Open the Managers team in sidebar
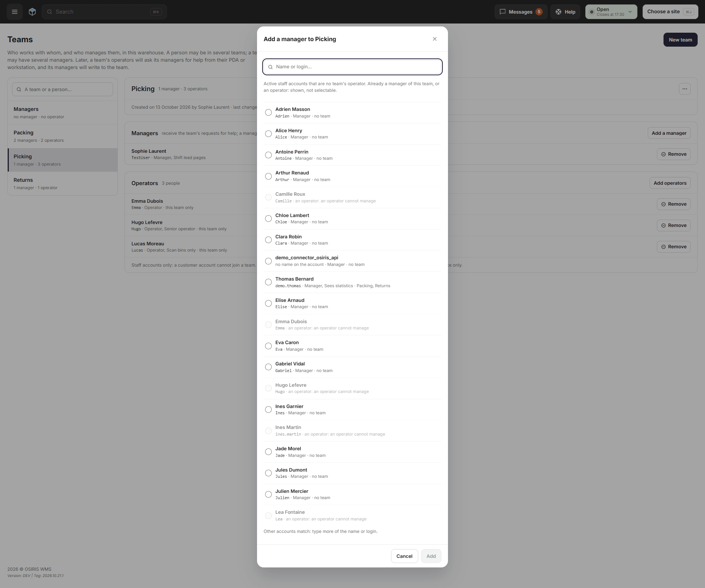The height and width of the screenshot is (588, 705). pos(62,113)
